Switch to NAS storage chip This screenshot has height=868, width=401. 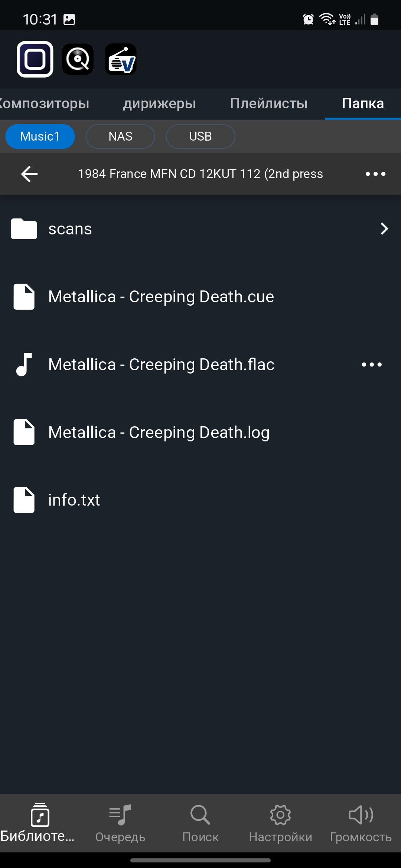(120, 137)
